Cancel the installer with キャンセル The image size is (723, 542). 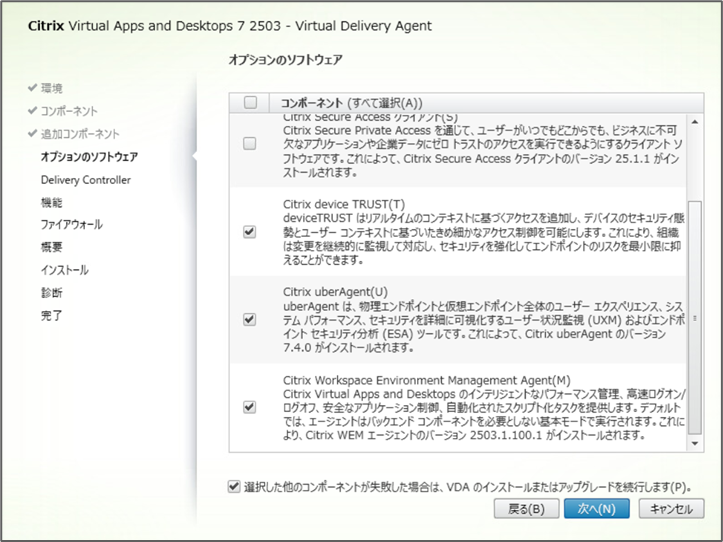point(671,509)
